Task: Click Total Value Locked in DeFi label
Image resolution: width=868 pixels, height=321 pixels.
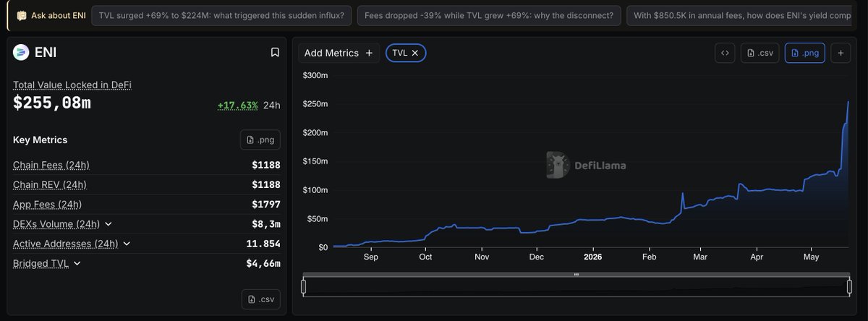Action: click(72, 85)
